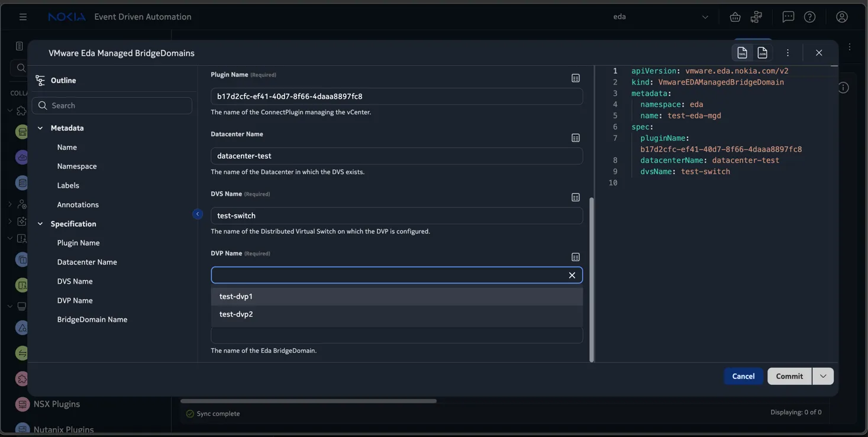Collapse the Specification outline section
The image size is (868, 437).
[40, 224]
